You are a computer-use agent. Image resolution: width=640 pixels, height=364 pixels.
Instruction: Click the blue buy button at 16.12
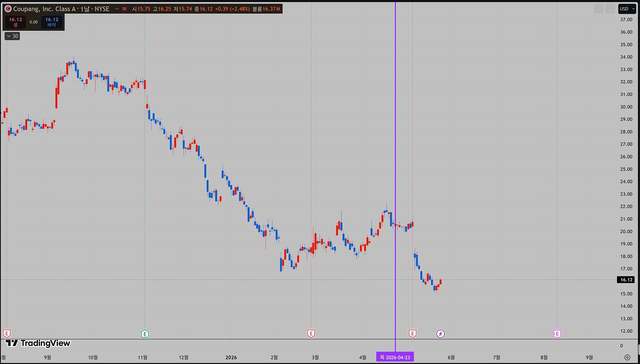(52, 22)
